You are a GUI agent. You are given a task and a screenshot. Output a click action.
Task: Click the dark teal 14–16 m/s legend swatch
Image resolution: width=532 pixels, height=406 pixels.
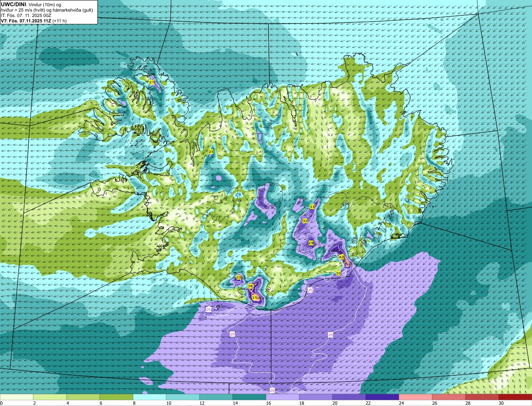(250, 397)
